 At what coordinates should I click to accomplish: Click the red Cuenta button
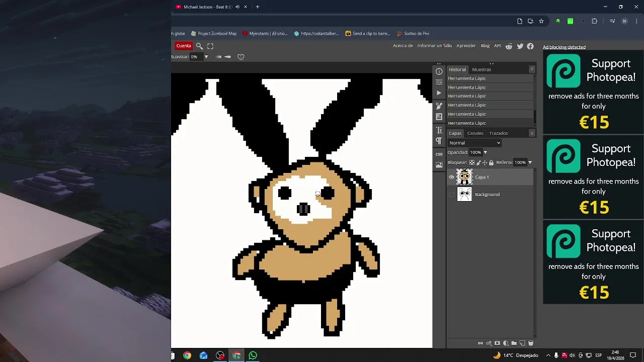click(184, 46)
